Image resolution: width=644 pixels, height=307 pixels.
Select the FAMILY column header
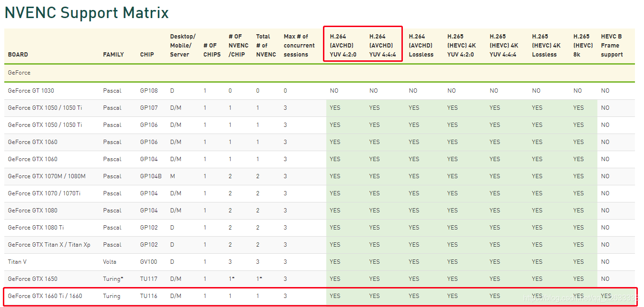click(113, 55)
